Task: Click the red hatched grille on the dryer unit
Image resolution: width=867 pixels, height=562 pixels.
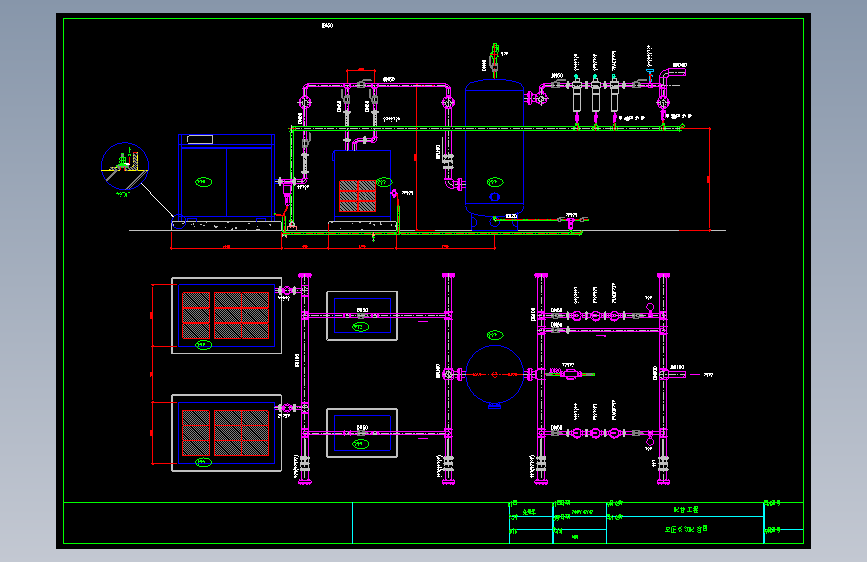Action: (357, 196)
